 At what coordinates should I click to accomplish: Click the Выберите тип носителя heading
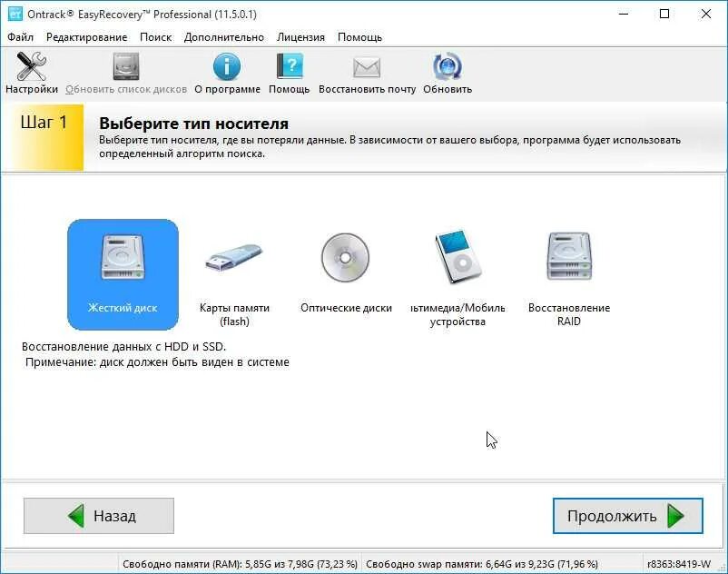(x=193, y=124)
